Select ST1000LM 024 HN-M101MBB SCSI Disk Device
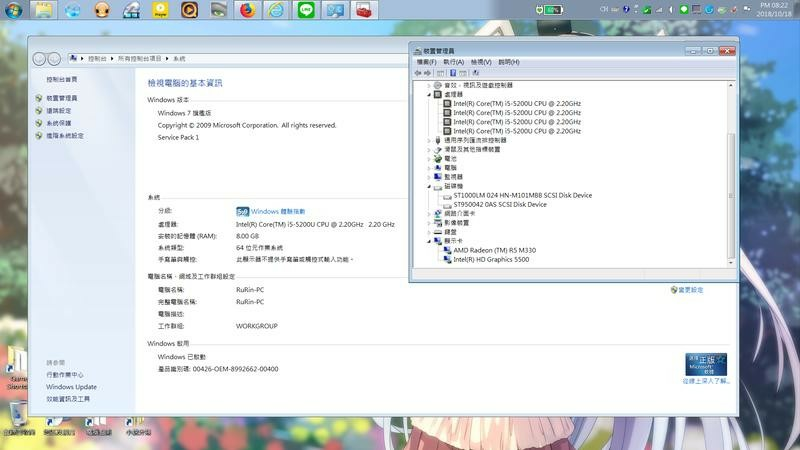 tap(522, 195)
